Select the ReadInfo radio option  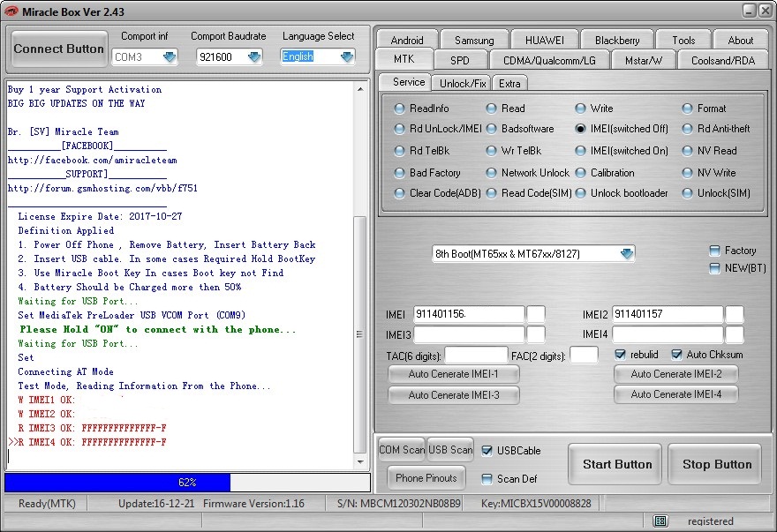click(399, 109)
